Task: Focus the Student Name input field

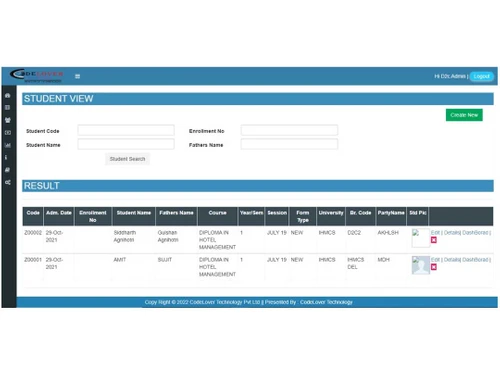Action: click(x=126, y=144)
